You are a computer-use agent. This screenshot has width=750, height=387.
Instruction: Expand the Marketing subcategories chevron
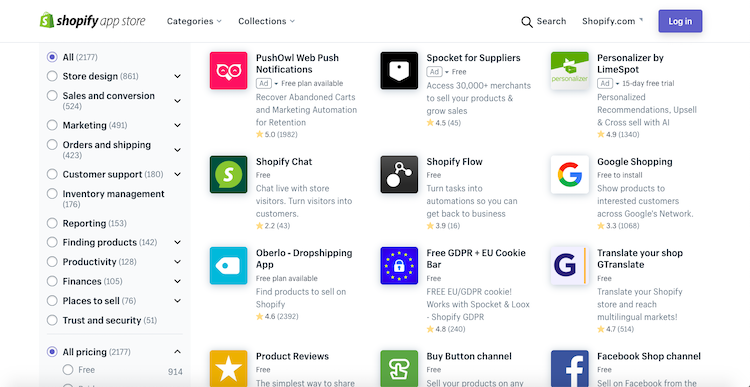[x=177, y=125]
